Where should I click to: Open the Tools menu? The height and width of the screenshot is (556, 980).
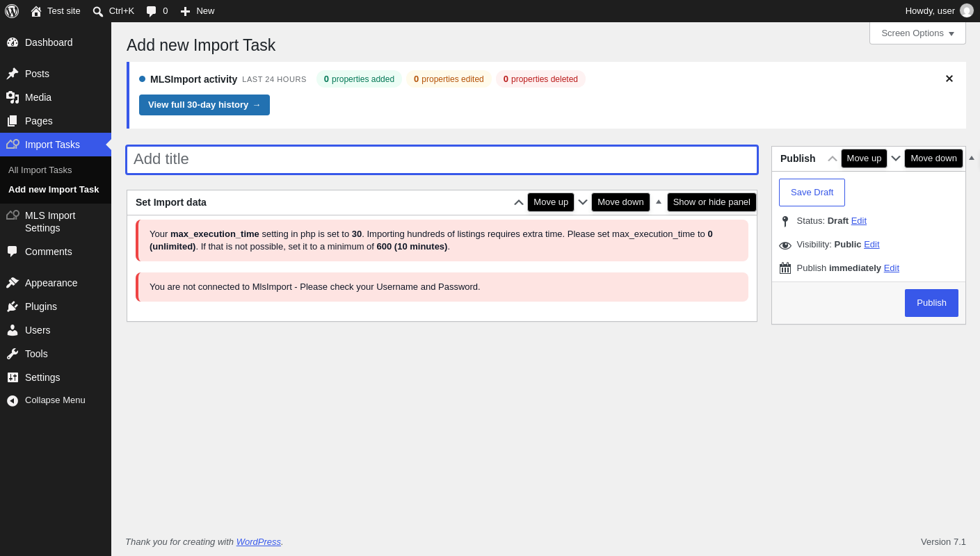56,354
